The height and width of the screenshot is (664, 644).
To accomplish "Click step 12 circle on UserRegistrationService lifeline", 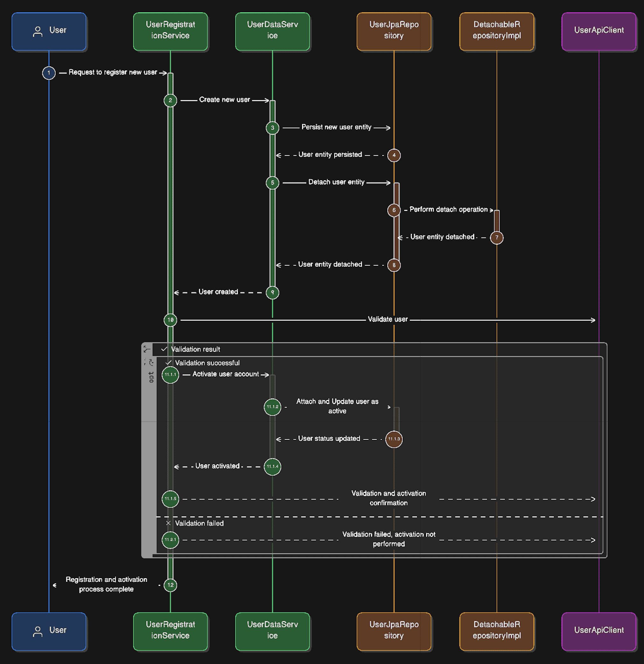I will coord(170,585).
